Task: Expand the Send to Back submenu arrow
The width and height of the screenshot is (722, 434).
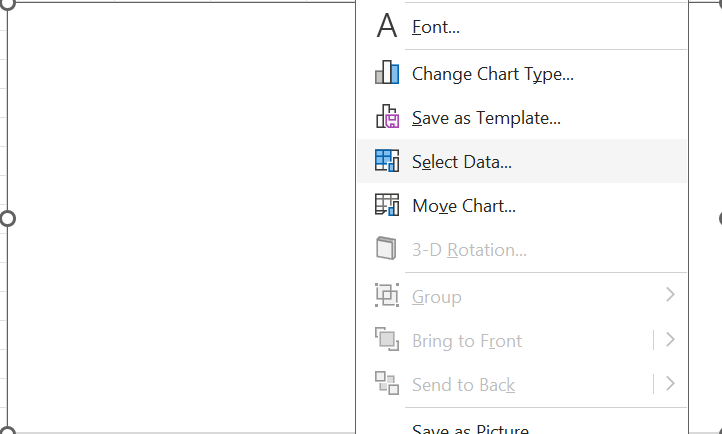Action: pyautogui.click(x=670, y=384)
